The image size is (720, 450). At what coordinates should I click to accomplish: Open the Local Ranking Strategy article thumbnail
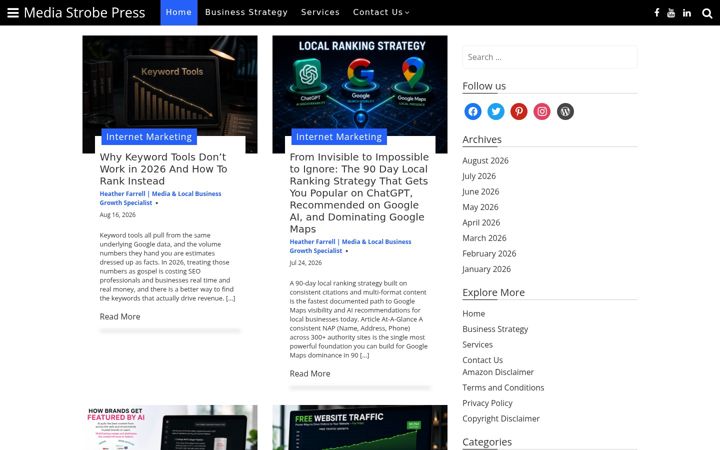[x=360, y=87]
